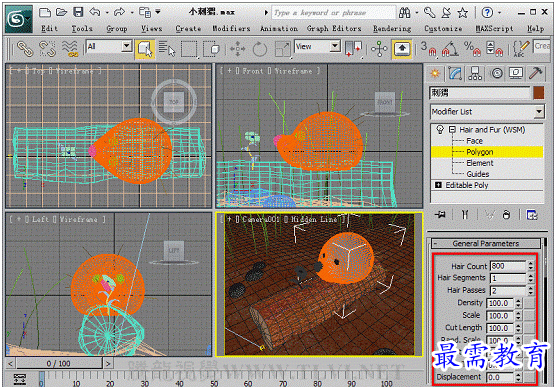Click the binoculars search icon

[405, 13]
